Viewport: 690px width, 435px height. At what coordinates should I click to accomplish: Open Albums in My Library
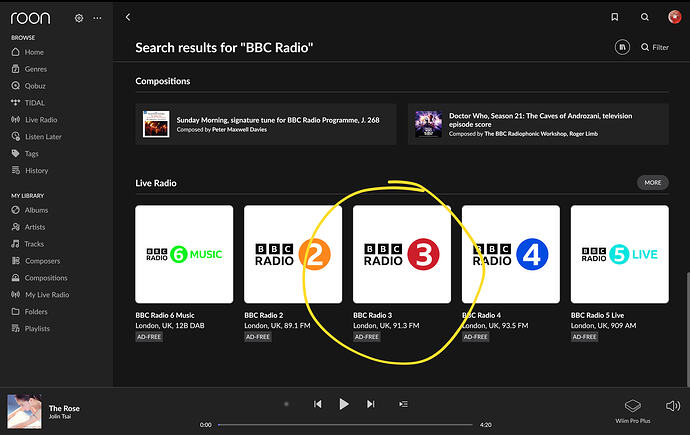click(x=29, y=210)
